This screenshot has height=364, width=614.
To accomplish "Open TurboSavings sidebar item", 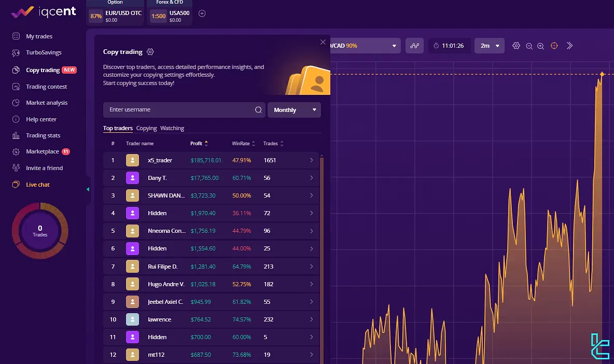I will click(x=44, y=52).
